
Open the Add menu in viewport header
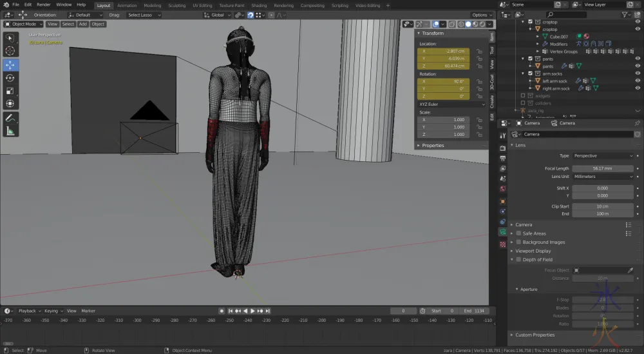tap(82, 25)
